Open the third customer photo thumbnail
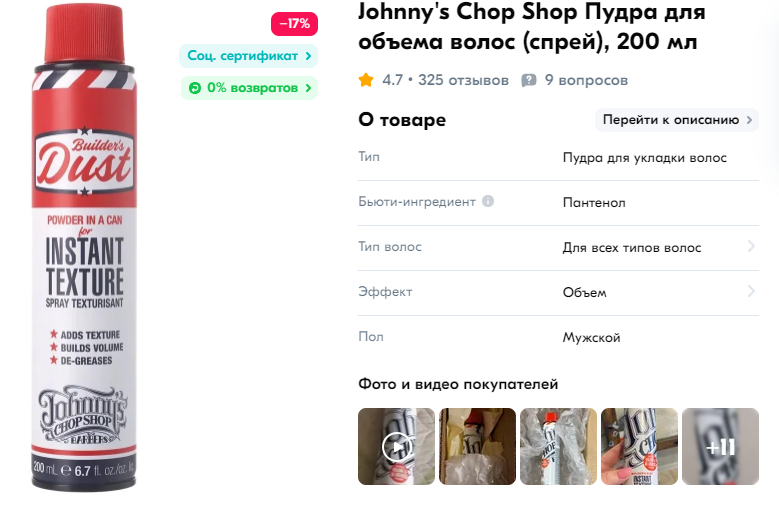779x514 pixels. pos(558,446)
